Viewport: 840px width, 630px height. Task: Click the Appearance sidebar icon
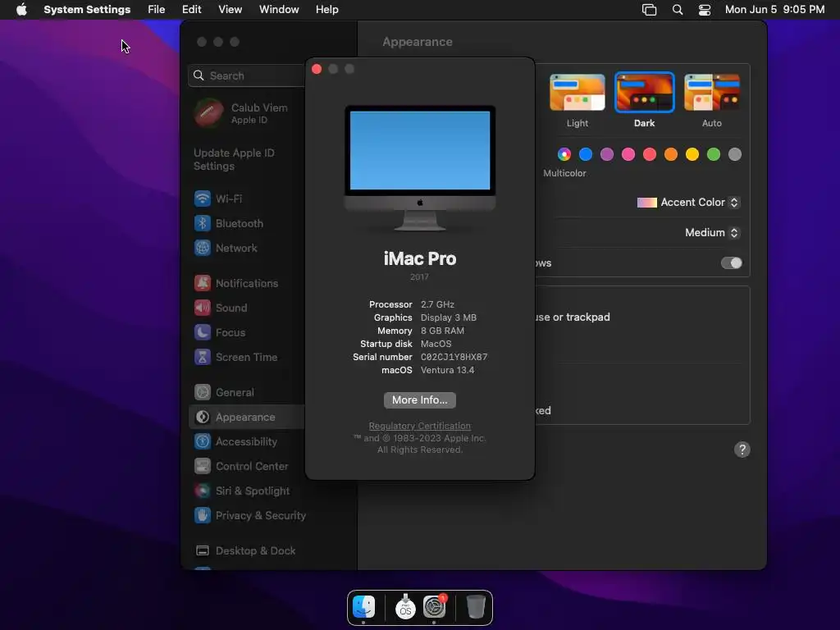coord(203,417)
